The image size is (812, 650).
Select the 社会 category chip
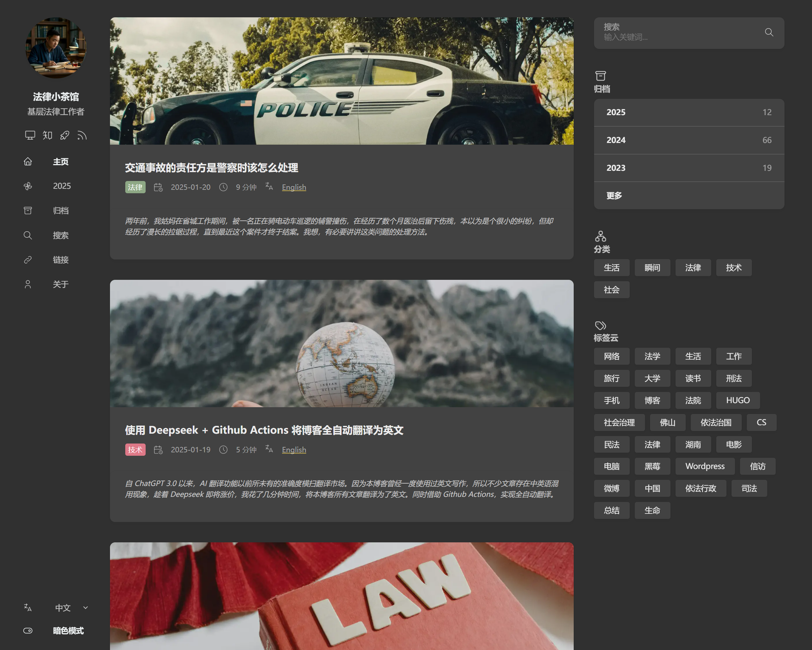tap(612, 290)
